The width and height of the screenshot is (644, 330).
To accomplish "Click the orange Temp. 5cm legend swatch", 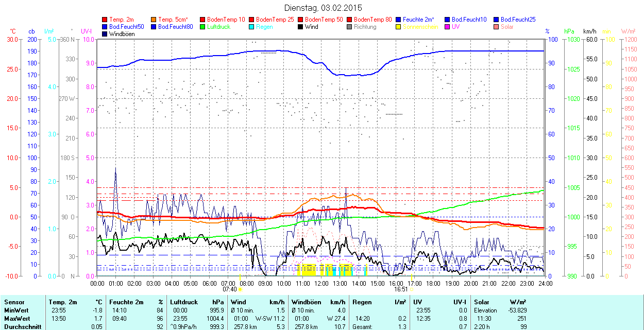I will [x=154, y=20].
